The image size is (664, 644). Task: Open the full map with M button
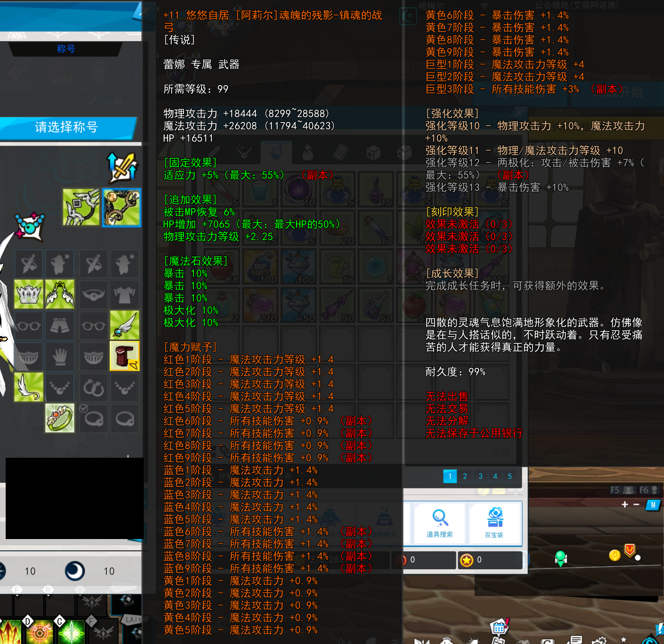(653, 505)
